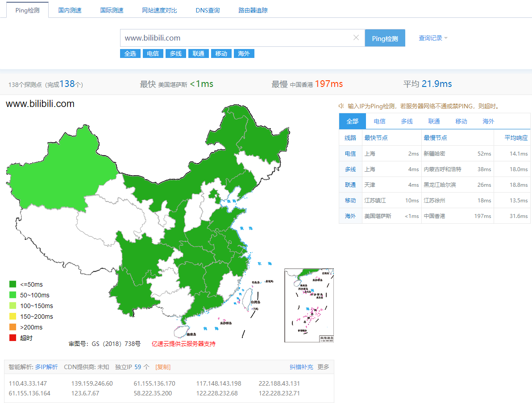Select IP address 58.222.35.200
Screen dimensions: 532x403
[x=153, y=393]
